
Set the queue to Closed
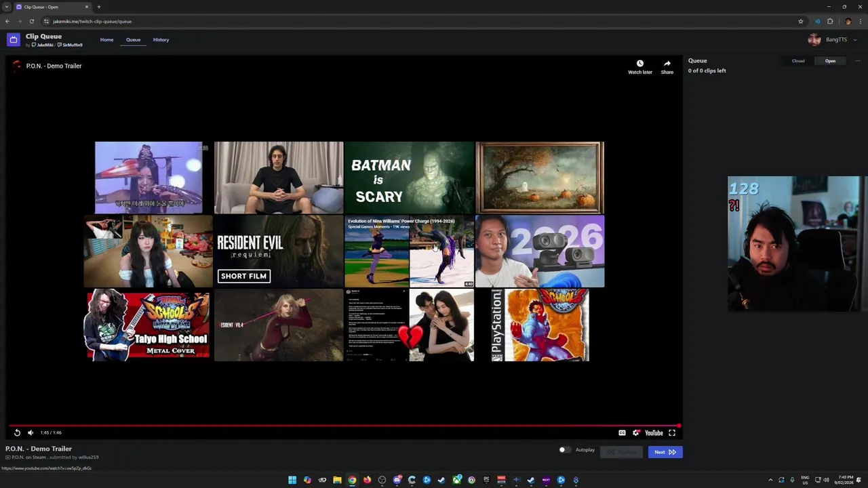798,61
